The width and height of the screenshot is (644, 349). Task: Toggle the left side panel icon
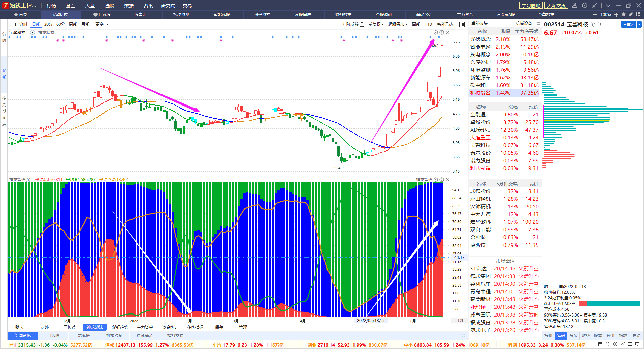tap(14, 24)
